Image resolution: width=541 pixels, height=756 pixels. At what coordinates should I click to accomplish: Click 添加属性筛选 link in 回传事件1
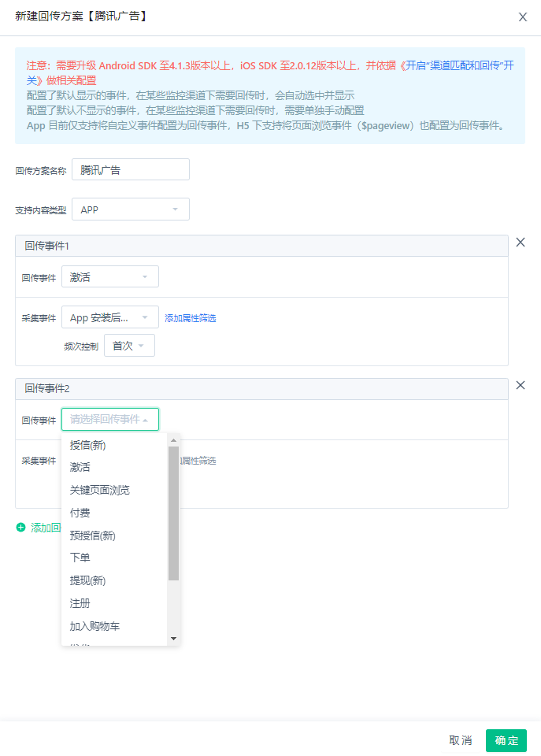pyautogui.click(x=191, y=318)
